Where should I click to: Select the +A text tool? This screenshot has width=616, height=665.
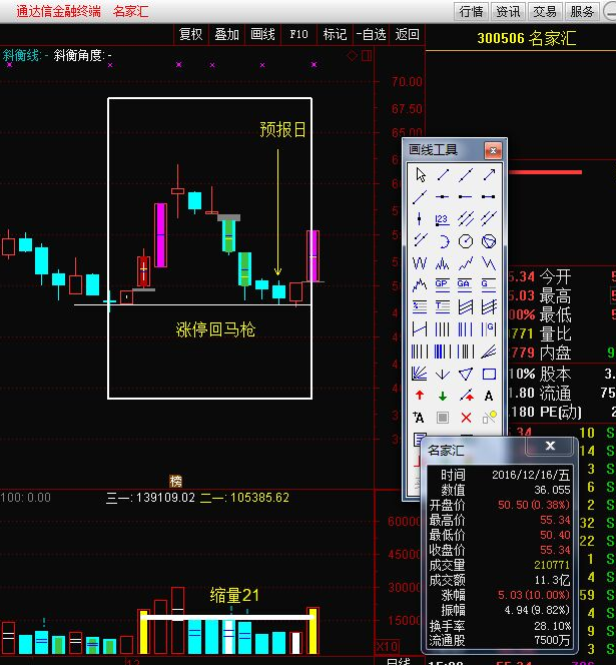coord(419,418)
